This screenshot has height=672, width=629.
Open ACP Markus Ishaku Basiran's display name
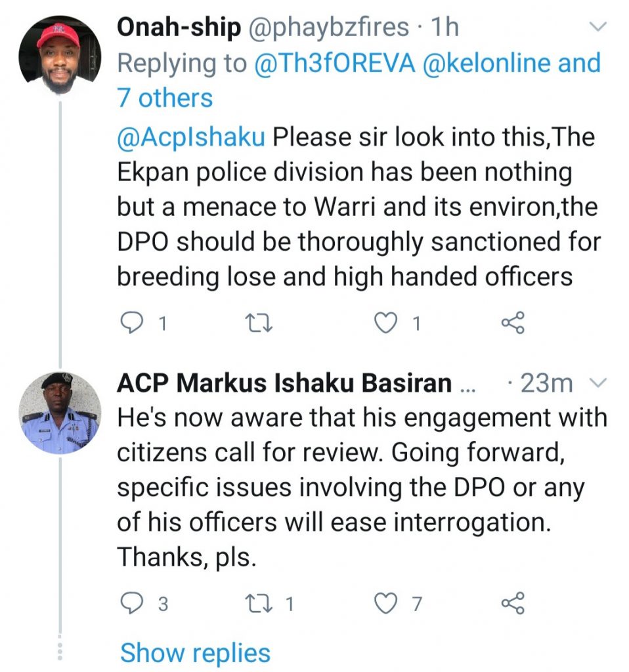point(284,383)
